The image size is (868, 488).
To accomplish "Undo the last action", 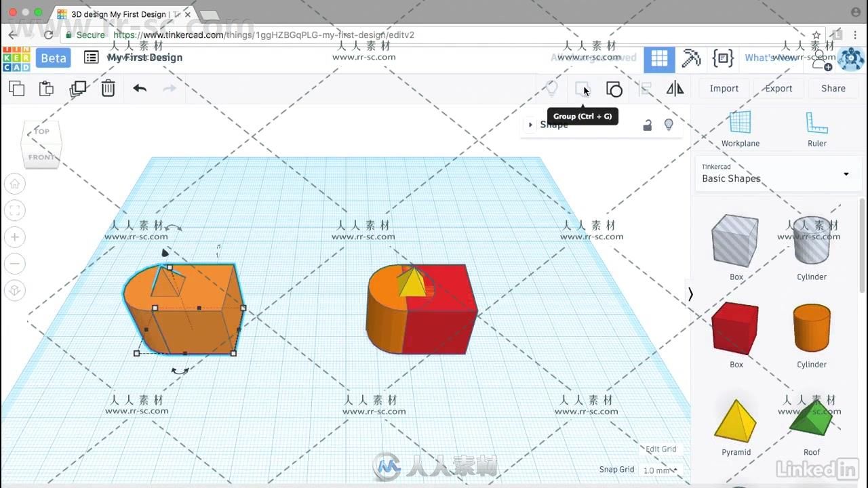I will coord(140,88).
